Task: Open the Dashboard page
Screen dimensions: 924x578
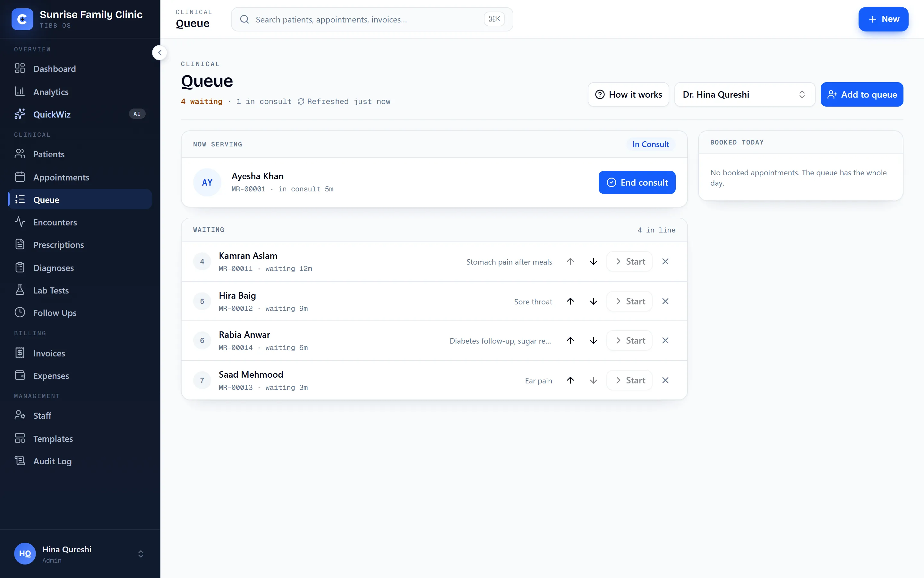Action: tap(80, 69)
